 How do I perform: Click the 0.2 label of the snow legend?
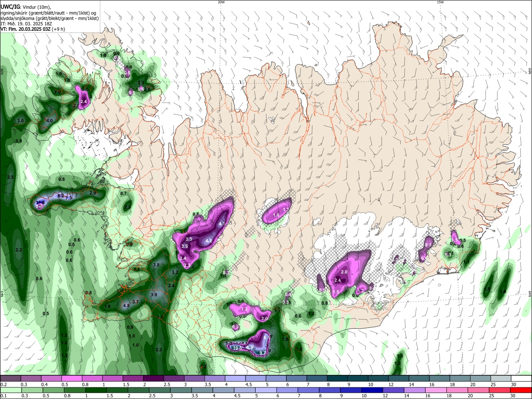4,384
